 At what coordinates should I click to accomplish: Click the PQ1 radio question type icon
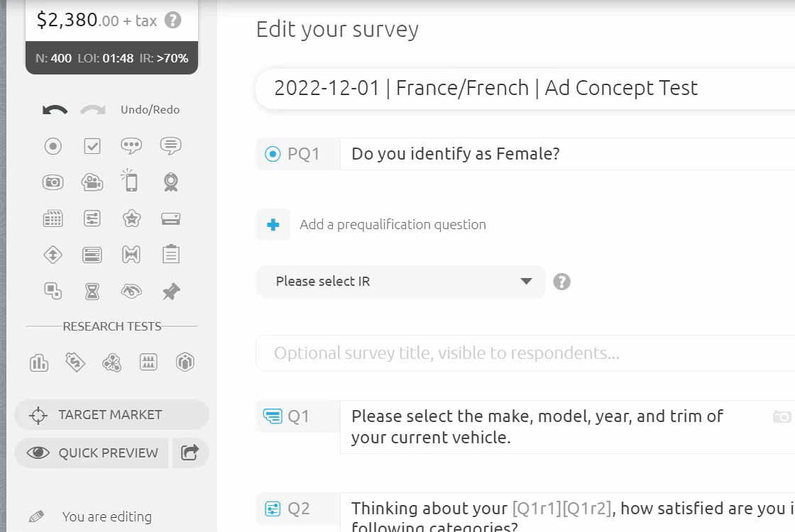[x=273, y=153]
